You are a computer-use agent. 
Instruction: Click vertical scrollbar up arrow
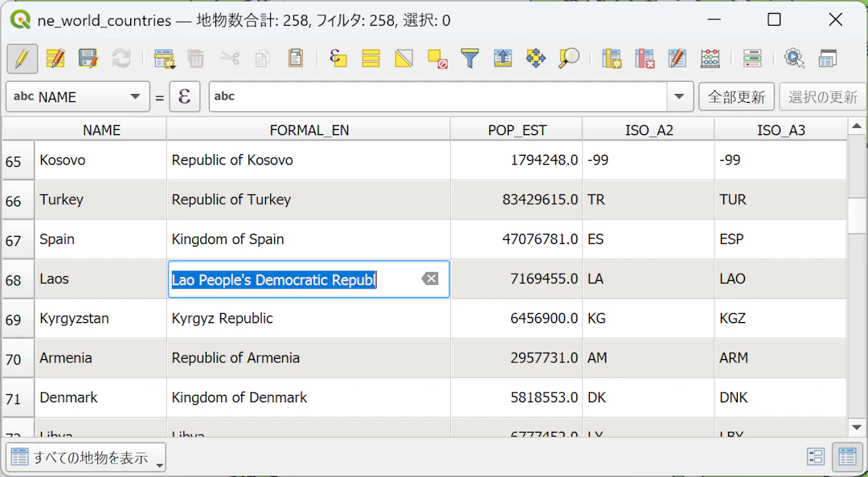(x=857, y=127)
